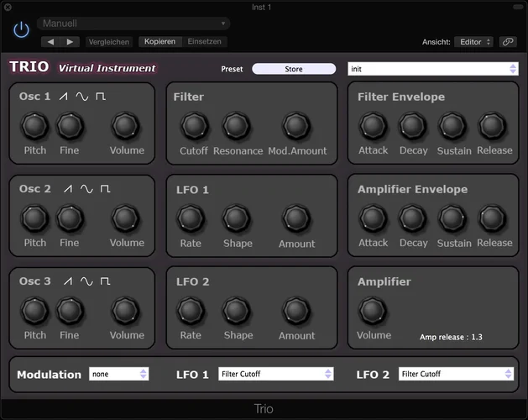Click Filter Envelope Attack knob
Screen dimensions: 528x420
point(373,126)
